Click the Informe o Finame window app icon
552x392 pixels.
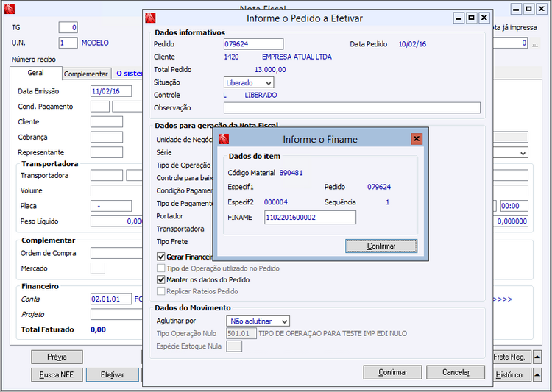(x=224, y=139)
